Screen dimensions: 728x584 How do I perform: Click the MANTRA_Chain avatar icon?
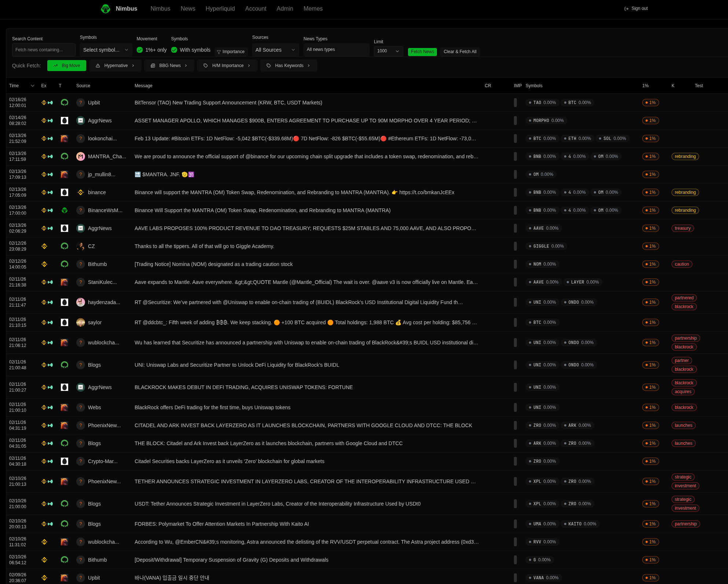pos(81,156)
